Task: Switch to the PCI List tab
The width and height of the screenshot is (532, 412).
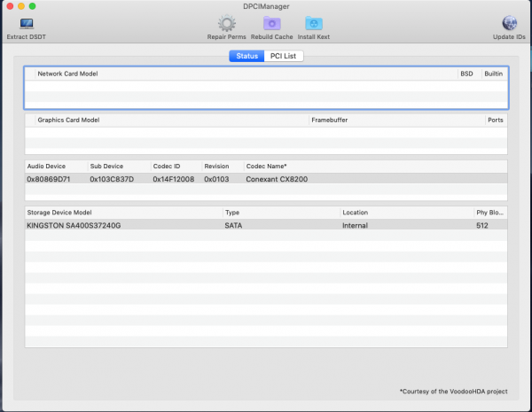Action: click(286, 56)
